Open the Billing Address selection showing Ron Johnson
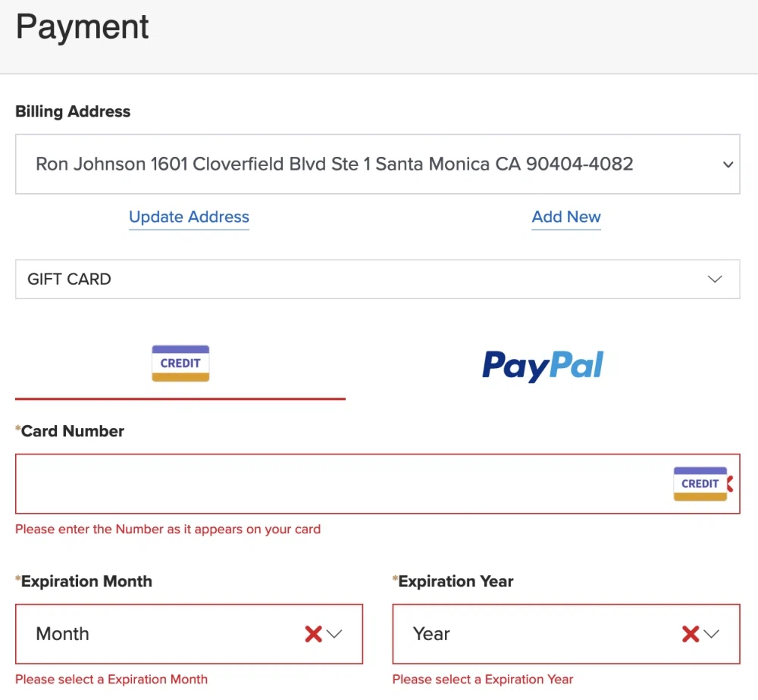Screen dimensions: 758x700 (334, 164)
